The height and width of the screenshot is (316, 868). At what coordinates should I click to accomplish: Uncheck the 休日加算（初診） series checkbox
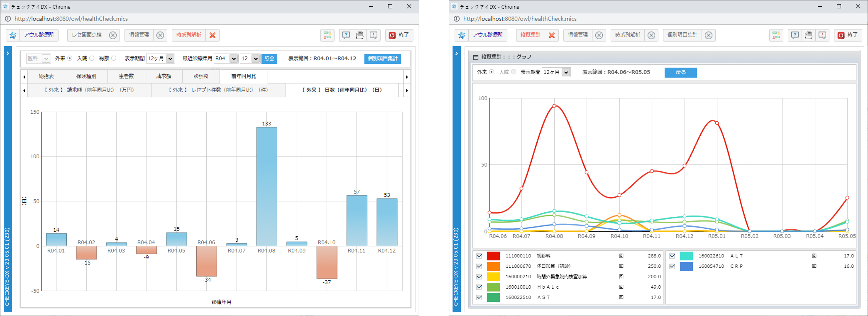pos(479,266)
